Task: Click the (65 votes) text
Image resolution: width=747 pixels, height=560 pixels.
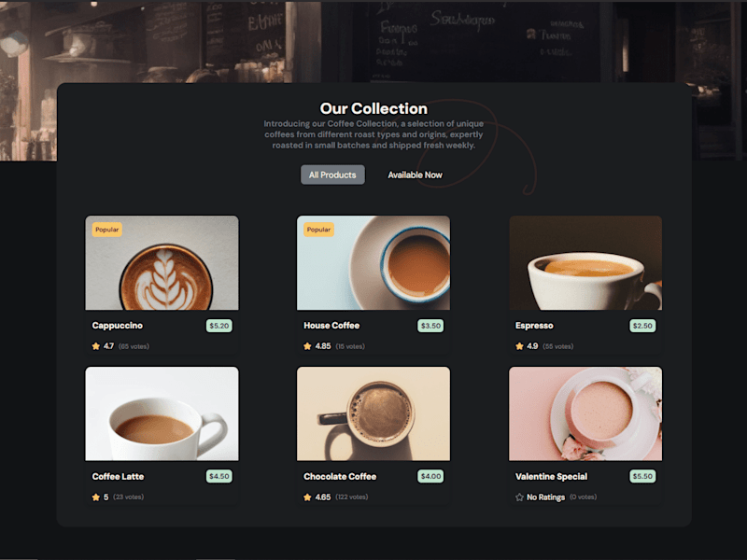Action: click(134, 346)
